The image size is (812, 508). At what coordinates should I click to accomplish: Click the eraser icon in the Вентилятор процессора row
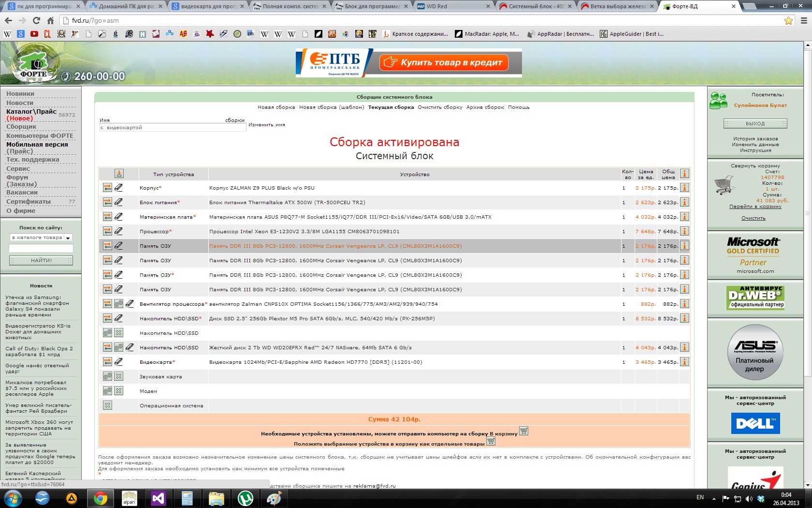[130, 304]
